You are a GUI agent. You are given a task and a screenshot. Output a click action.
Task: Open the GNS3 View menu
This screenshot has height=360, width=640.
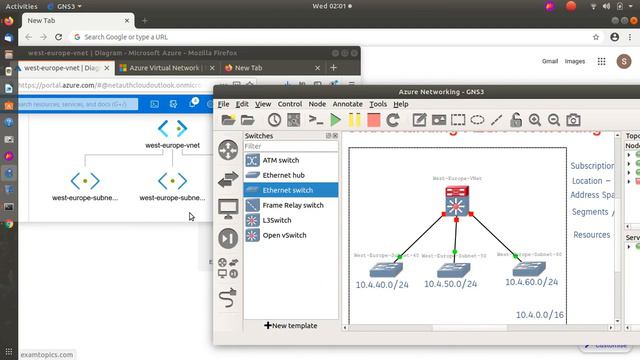tap(263, 104)
